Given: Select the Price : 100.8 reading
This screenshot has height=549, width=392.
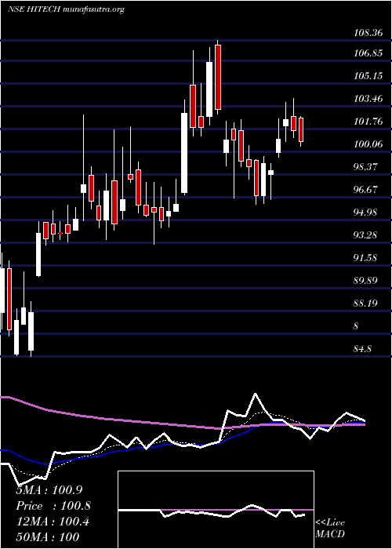Looking at the screenshot, I should coord(53,506).
